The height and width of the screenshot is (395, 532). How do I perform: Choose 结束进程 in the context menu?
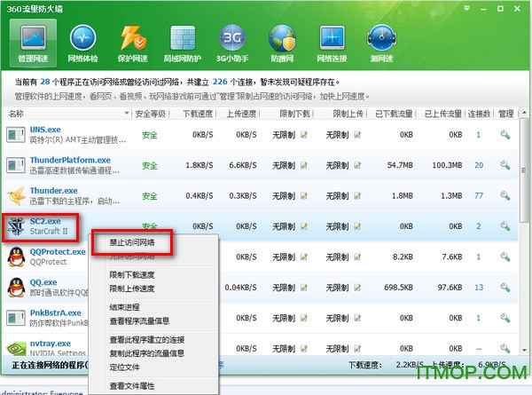point(124,307)
